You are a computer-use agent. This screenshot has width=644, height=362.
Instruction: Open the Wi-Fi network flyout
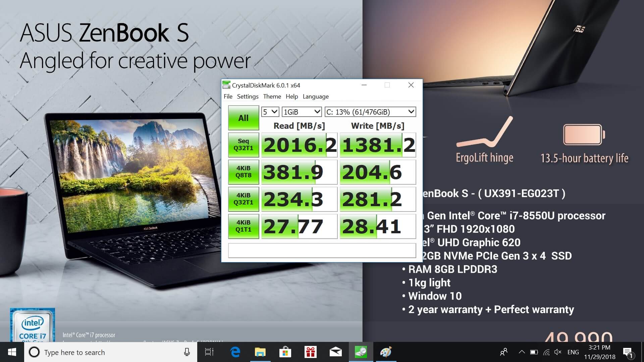(x=546, y=352)
